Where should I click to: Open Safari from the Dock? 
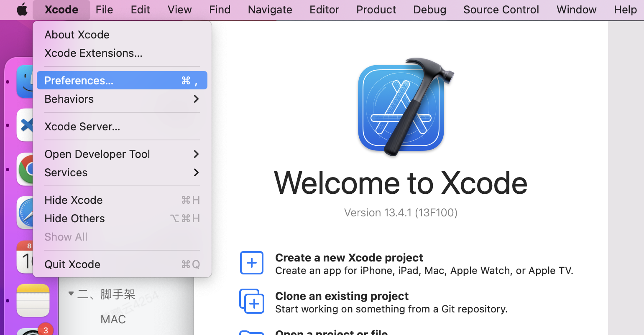point(25,213)
